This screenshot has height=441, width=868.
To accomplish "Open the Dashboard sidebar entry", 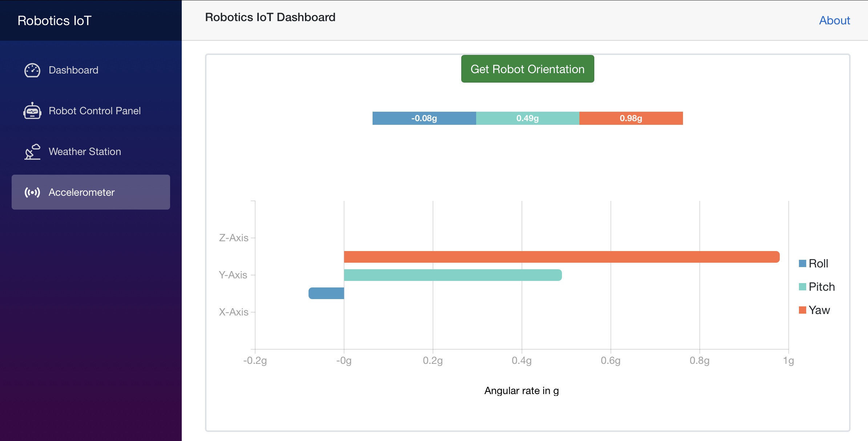I will (73, 70).
